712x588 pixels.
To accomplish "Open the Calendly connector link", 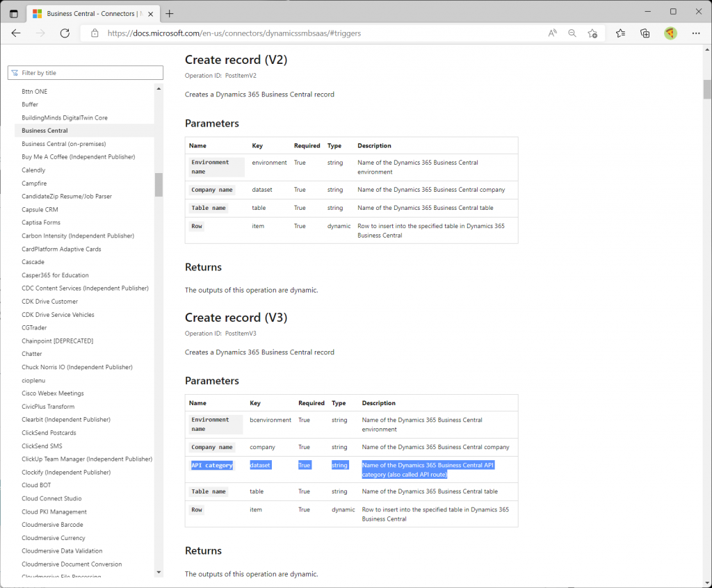I will click(33, 170).
